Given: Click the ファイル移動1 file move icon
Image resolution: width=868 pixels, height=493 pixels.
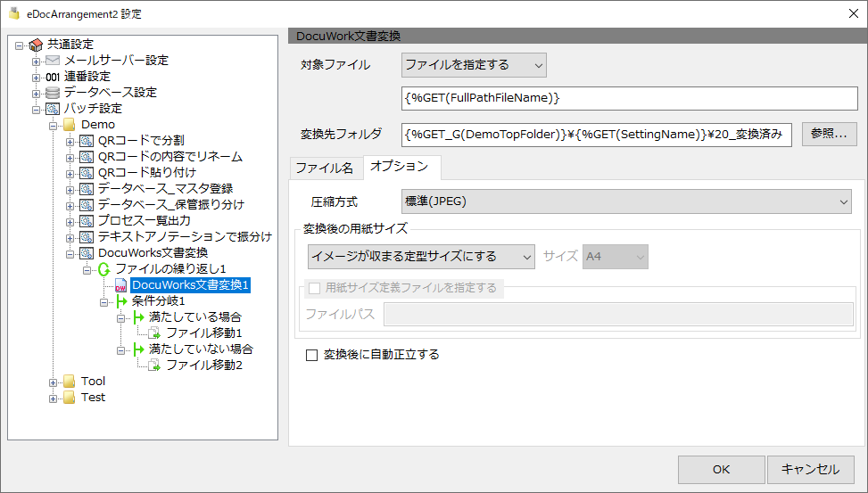Looking at the screenshot, I should coord(154,333).
